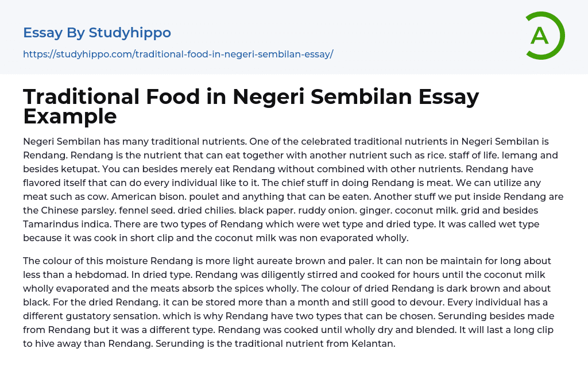Image resolution: width=588 pixels, height=383 pixels.
Task: Open the studyhippo.com essay URL link
Action: (178, 55)
